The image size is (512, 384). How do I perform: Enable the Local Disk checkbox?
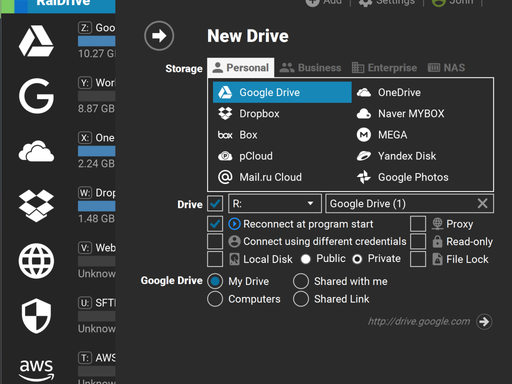[215, 259]
